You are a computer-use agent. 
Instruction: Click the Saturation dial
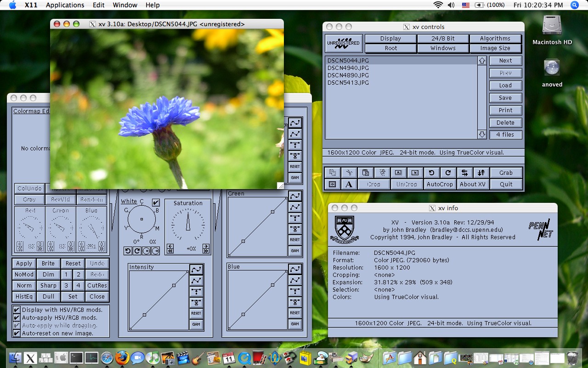click(188, 224)
